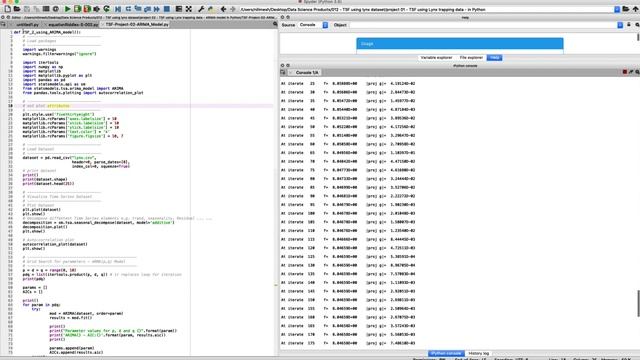
Task: Continue execution until next breakpoint
Action: [157, 9]
